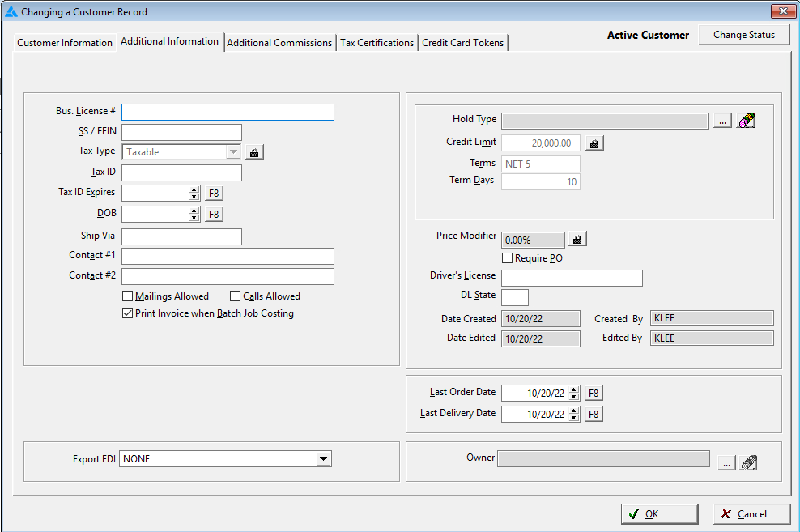This screenshot has height=532, width=800.
Task: Click the eraser icon next to Hold Type
Action: click(746, 121)
